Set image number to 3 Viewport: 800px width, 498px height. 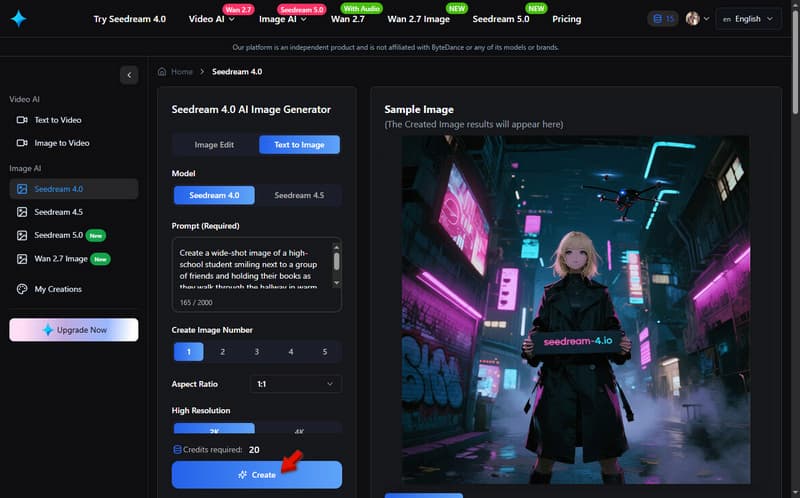click(x=257, y=352)
